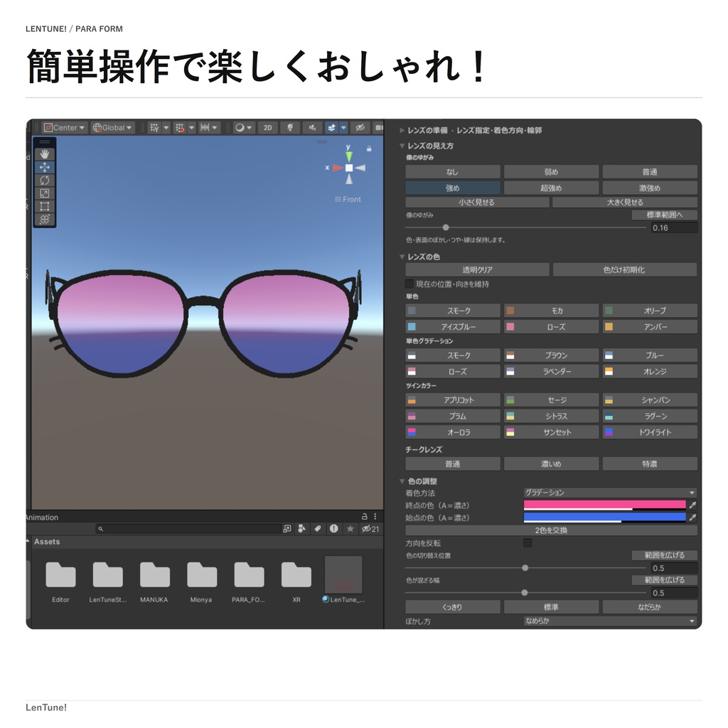Click the 大きく見せる button
This screenshot has width=728, height=728.
coord(625,203)
